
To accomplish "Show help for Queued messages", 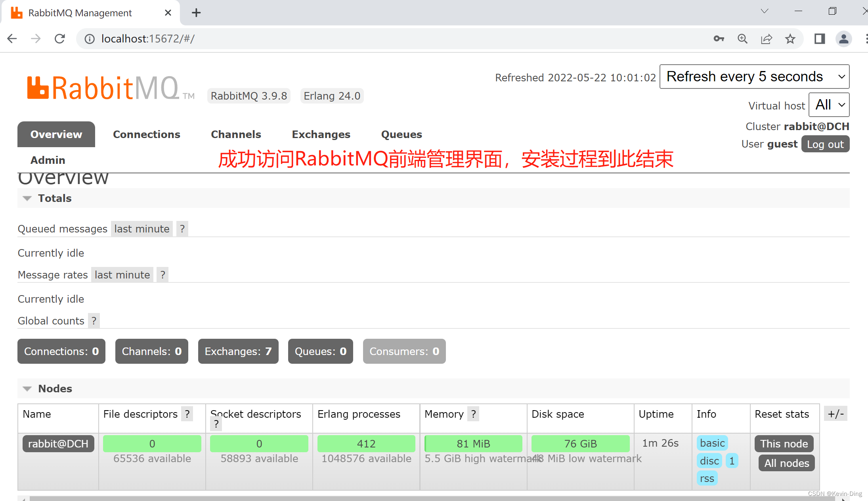I will tap(182, 229).
